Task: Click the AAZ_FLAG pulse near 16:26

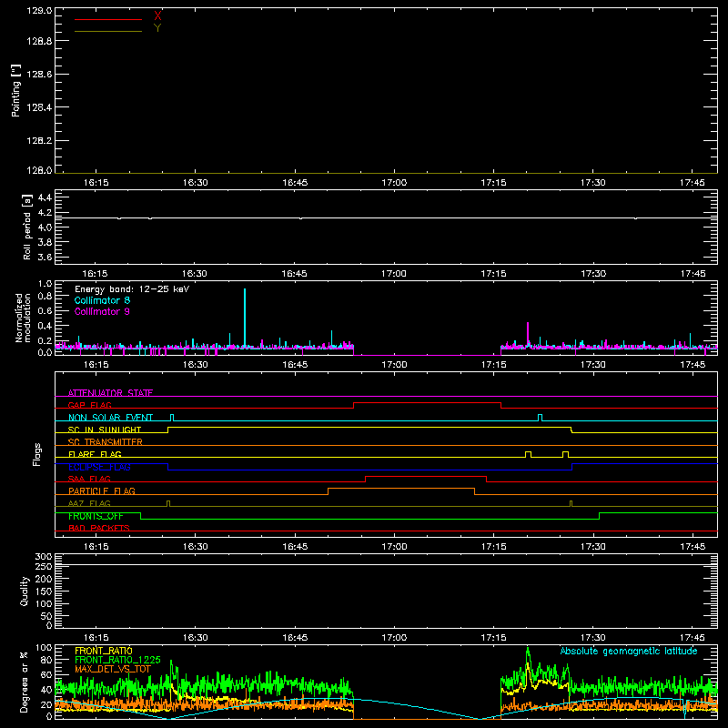Action: tap(168, 503)
